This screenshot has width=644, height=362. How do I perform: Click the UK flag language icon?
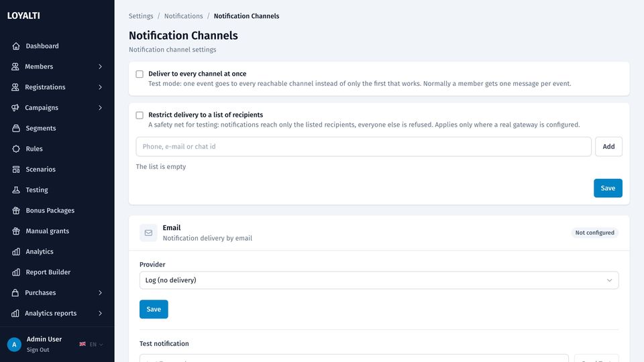tap(83, 344)
